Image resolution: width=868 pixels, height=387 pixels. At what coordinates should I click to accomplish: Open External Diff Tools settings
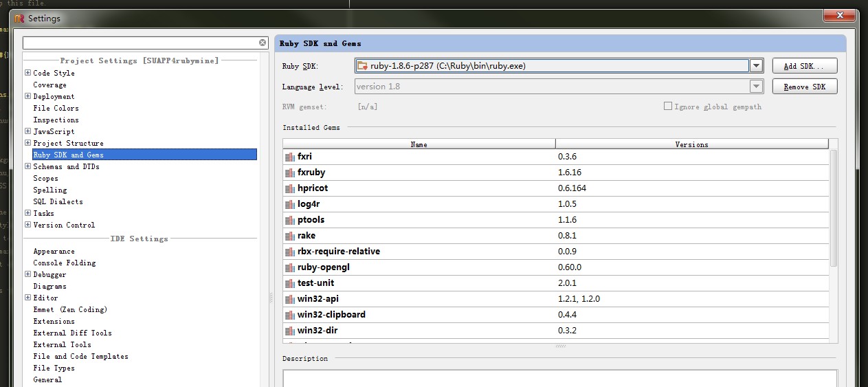coord(72,333)
